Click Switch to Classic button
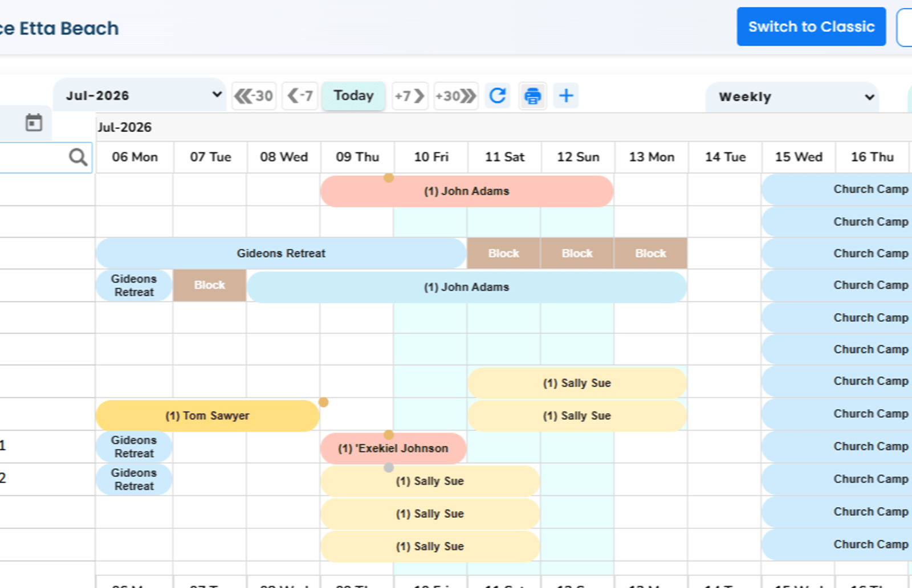 (x=811, y=27)
